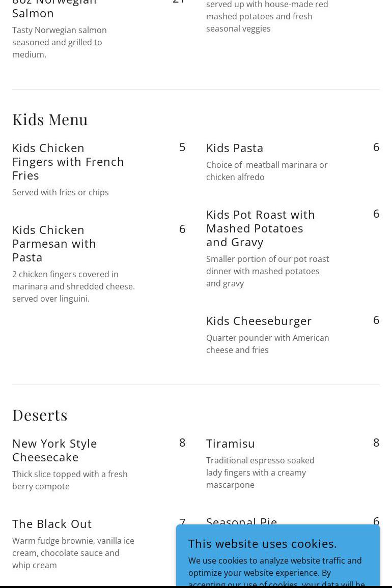Click the Tasty Norwegian salmon description
The image size is (392, 588).
(60, 42)
